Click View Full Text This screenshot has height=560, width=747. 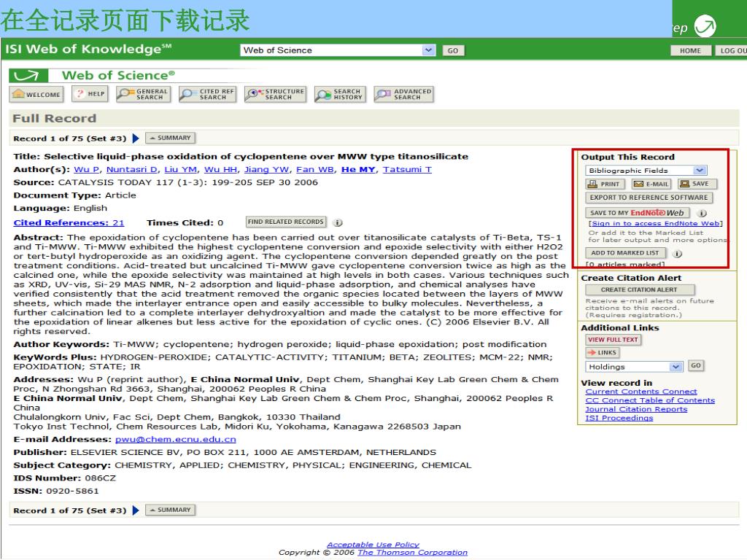(613, 340)
